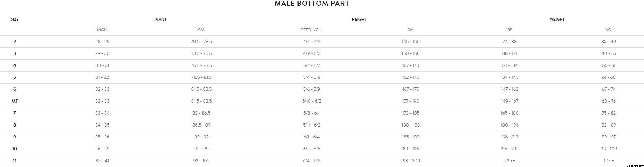This screenshot has height=167, width=644.
Task: Click height cell 193 - 200
Action: click(411, 161)
